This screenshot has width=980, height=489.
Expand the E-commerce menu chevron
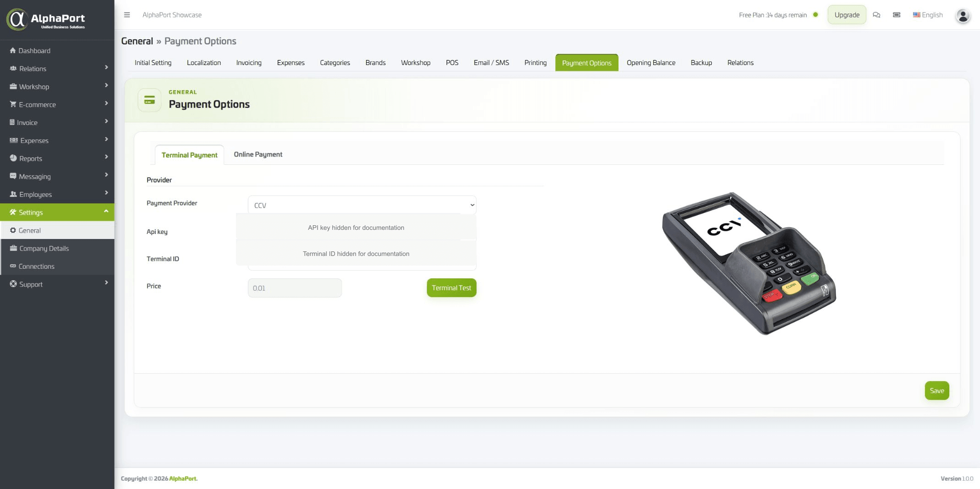[106, 103]
